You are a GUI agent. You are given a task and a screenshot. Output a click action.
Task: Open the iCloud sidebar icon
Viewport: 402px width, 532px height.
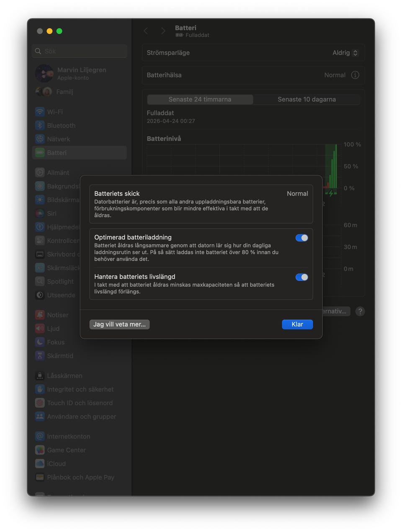(40, 463)
